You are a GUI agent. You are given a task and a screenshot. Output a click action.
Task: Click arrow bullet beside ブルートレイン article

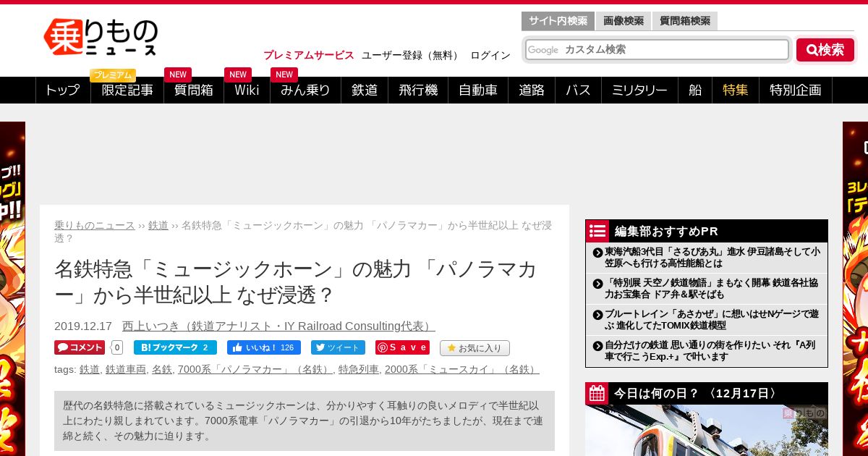[597, 315]
